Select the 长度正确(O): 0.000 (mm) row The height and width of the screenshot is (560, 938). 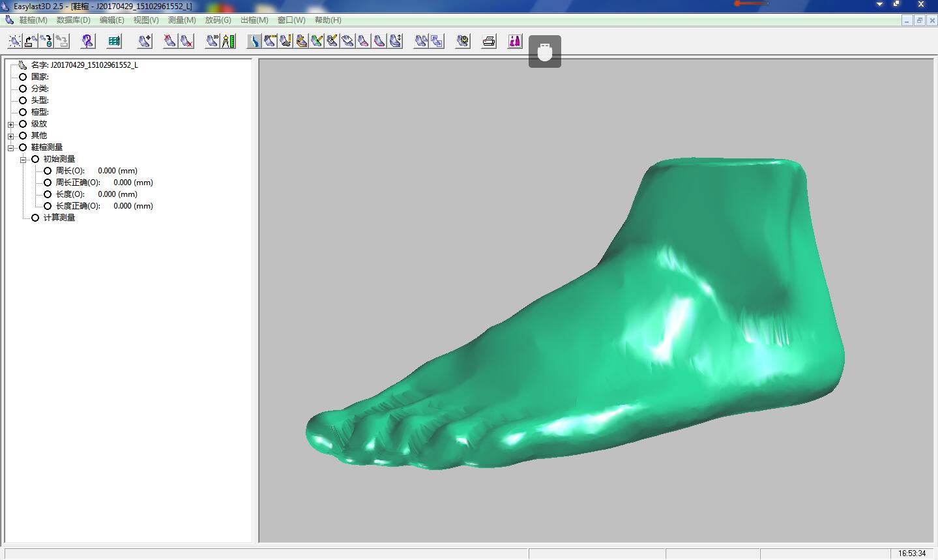click(x=104, y=206)
